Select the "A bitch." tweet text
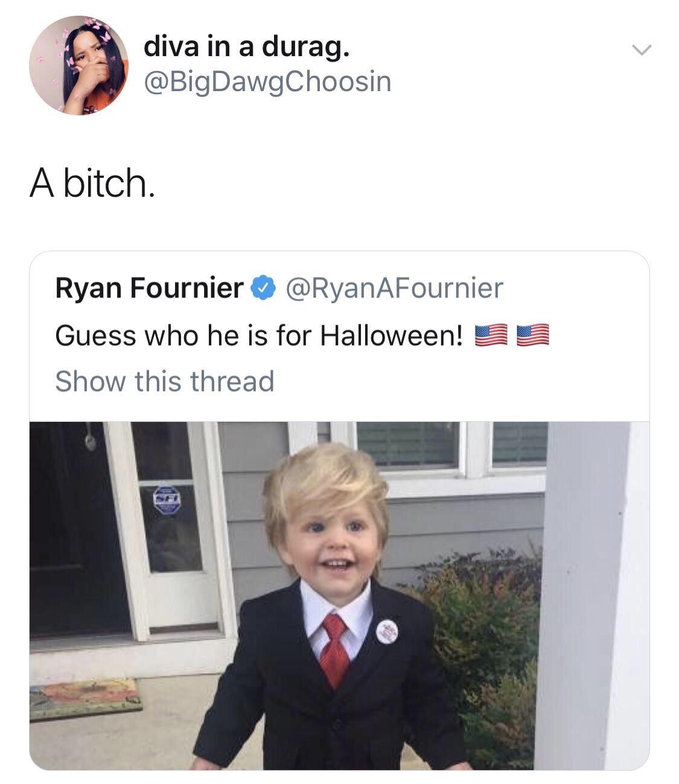The height and width of the screenshot is (784, 679). coord(92,183)
